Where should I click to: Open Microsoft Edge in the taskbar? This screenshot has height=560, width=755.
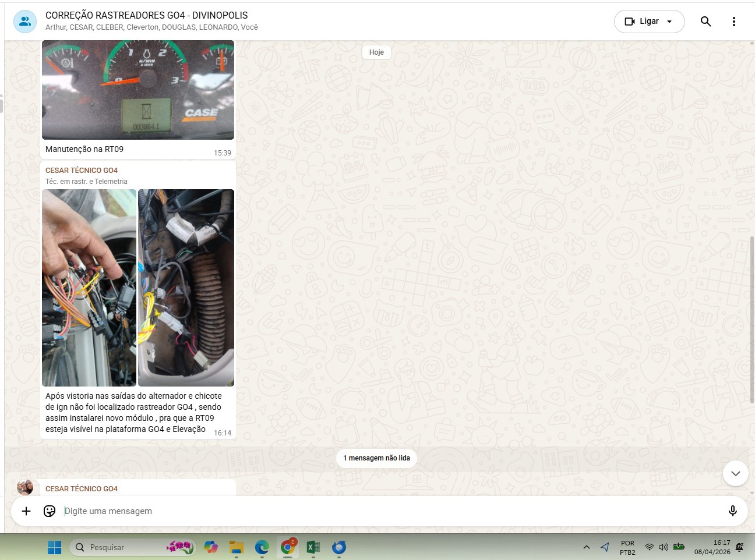pos(262,547)
